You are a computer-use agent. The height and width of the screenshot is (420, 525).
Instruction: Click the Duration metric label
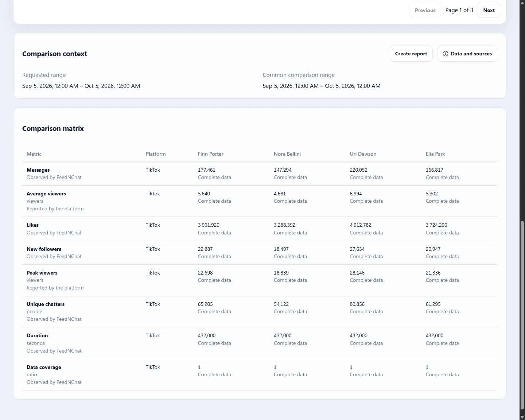coord(37,335)
